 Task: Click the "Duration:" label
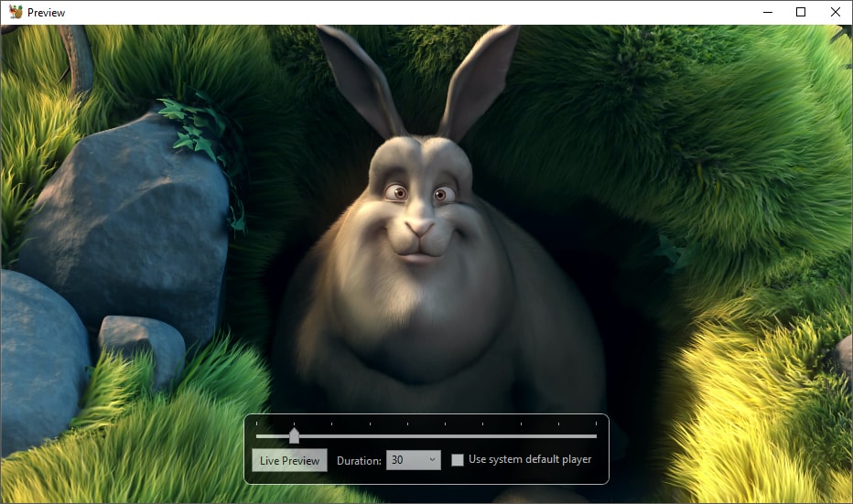point(359,460)
